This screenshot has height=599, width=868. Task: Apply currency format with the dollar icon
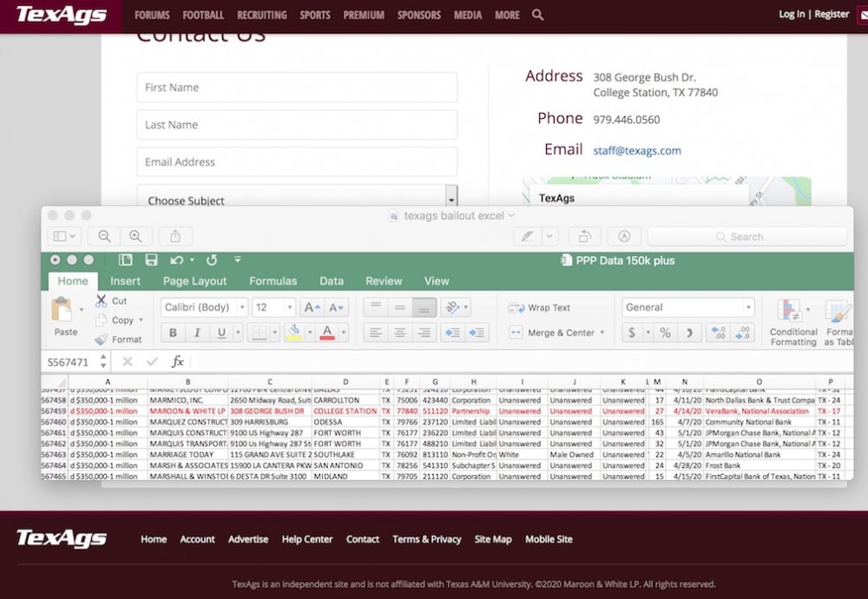(634, 332)
